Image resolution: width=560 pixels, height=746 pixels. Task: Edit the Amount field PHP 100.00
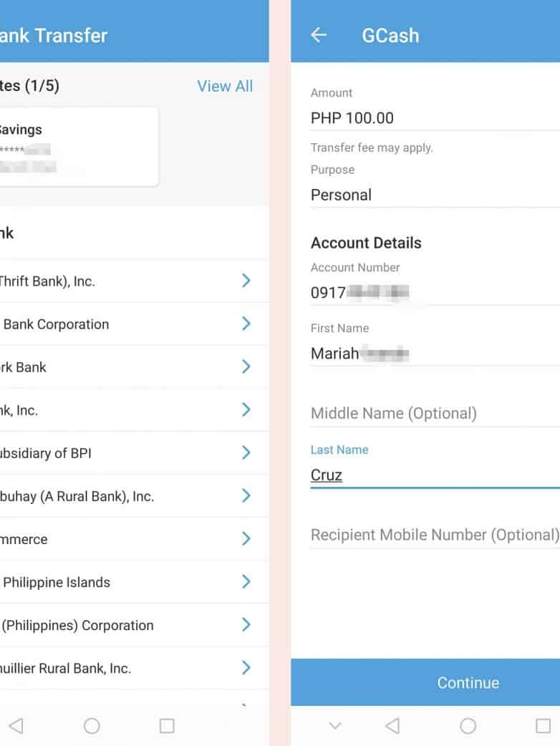click(x=430, y=118)
